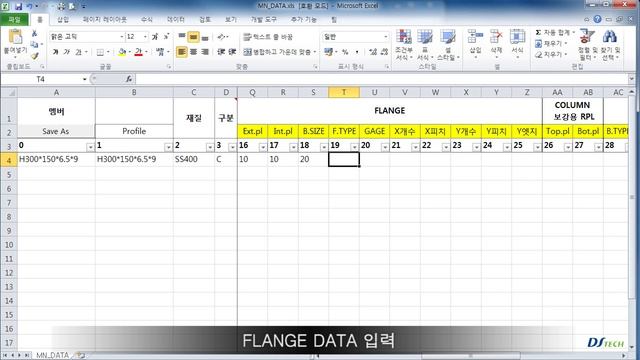The image size is (640, 360).
Task: Switch to the Developer (개발 도구) tab
Action: pos(264,19)
